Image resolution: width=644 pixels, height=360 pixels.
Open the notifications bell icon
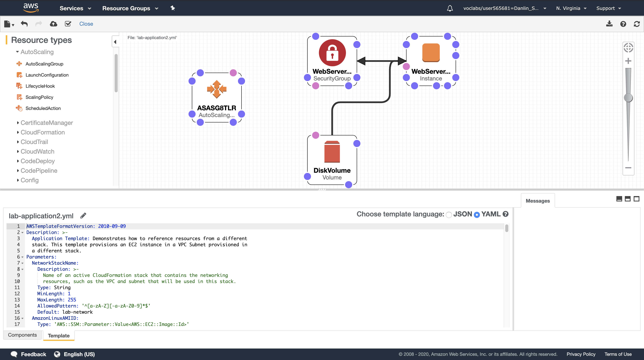[x=450, y=8]
